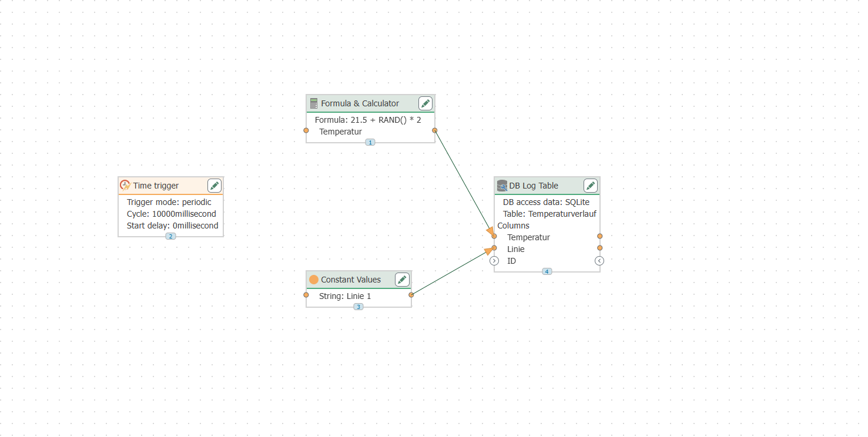
Task: Click Trigger mode: periodic text
Action: click(x=169, y=202)
